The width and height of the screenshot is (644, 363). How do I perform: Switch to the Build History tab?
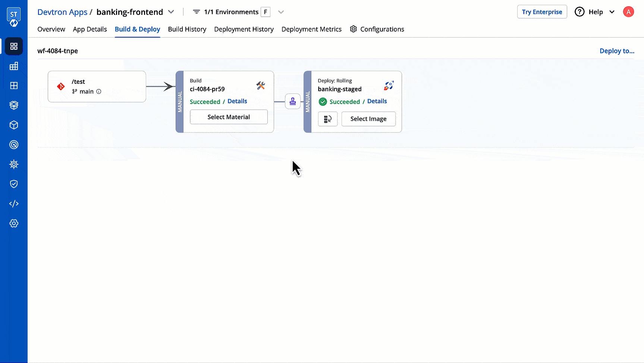click(x=187, y=29)
